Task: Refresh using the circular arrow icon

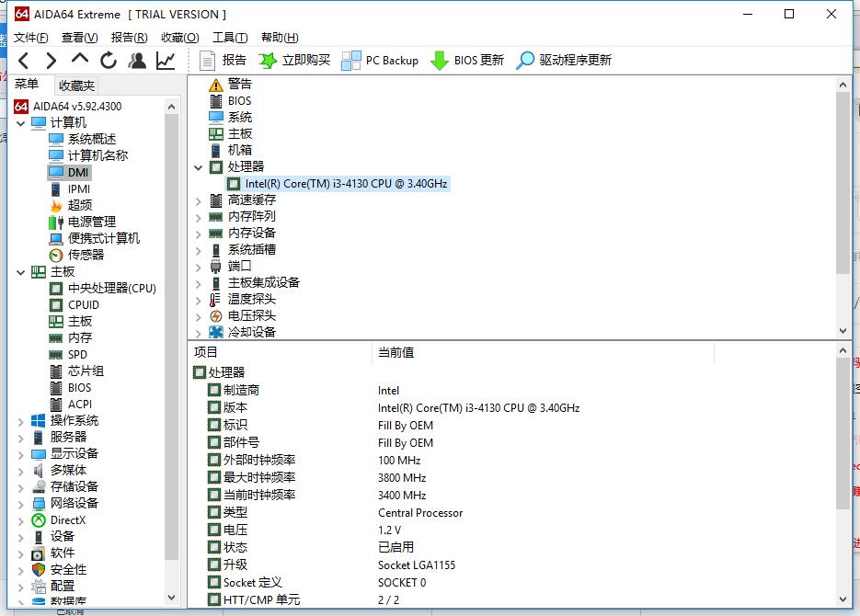Action: (108, 61)
